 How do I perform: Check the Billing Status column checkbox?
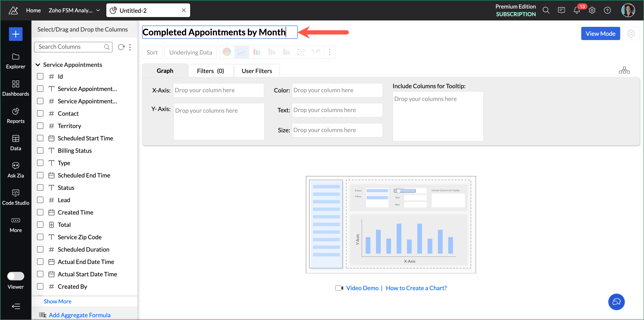[x=40, y=150]
